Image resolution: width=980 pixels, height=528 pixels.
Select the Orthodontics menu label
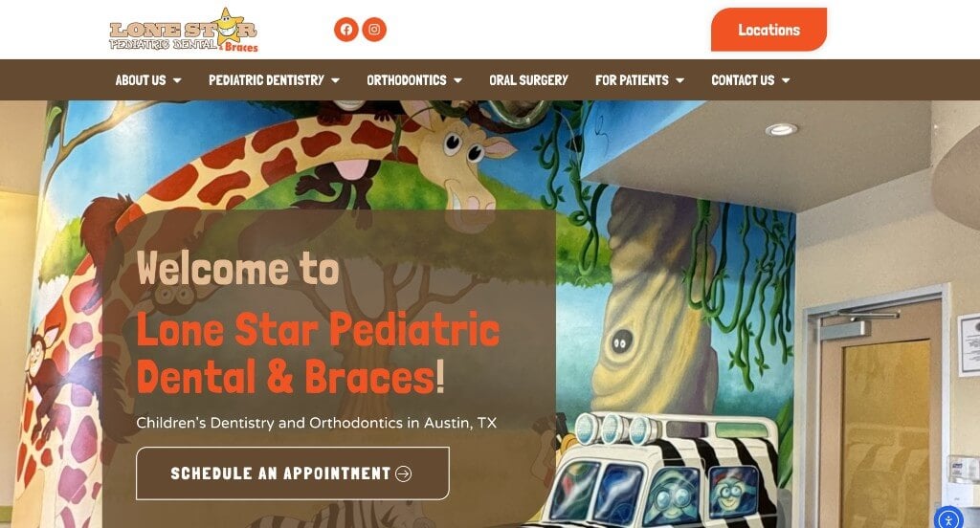[x=407, y=80]
